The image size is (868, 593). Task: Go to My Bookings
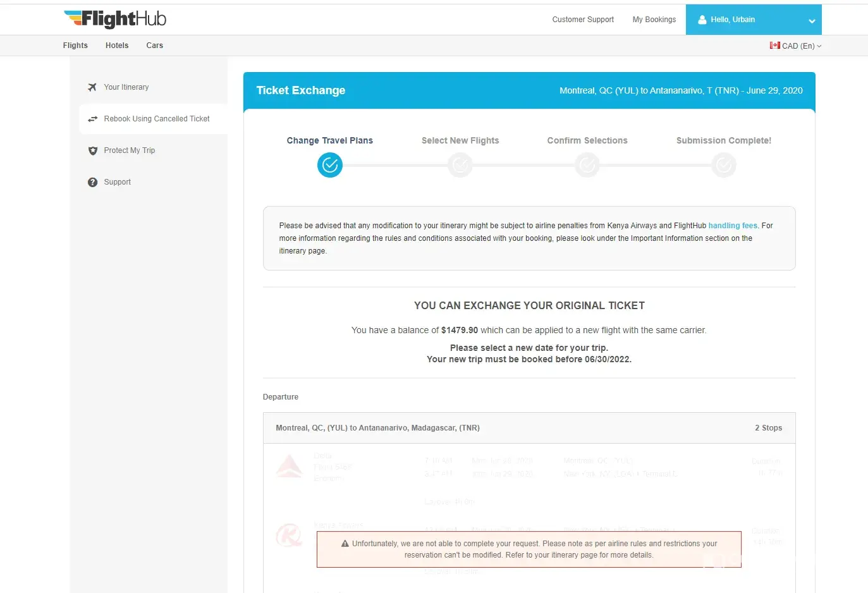coord(654,20)
